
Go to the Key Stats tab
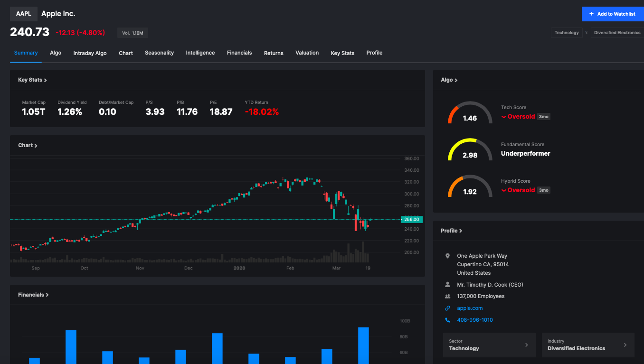coord(342,53)
